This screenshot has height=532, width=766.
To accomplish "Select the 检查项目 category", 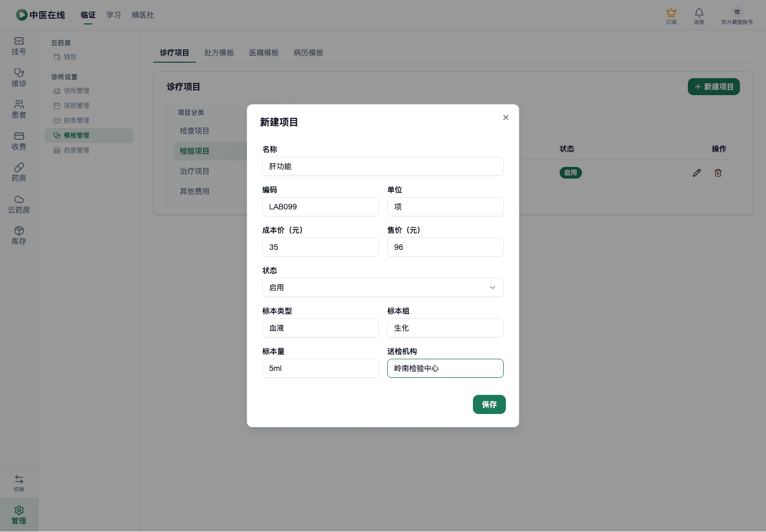I will (195, 131).
